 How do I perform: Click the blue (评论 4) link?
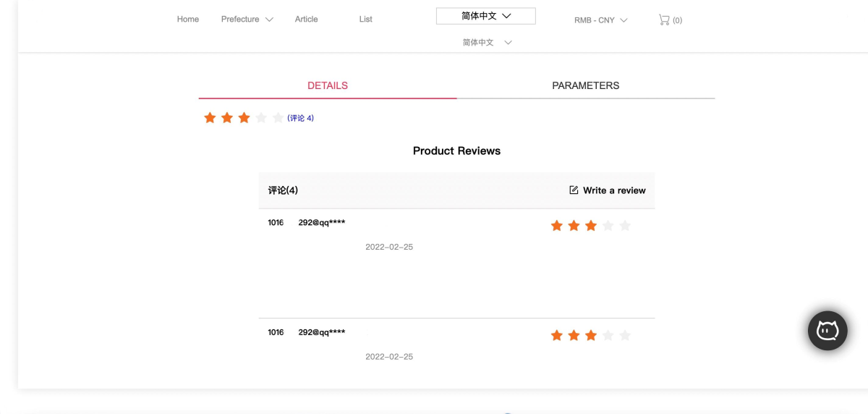pyautogui.click(x=301, y=118)
